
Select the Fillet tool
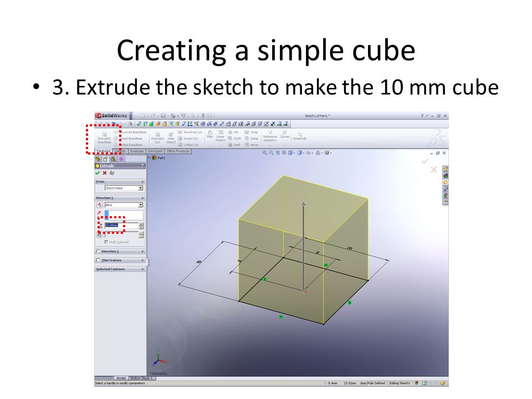pos(210,134)
